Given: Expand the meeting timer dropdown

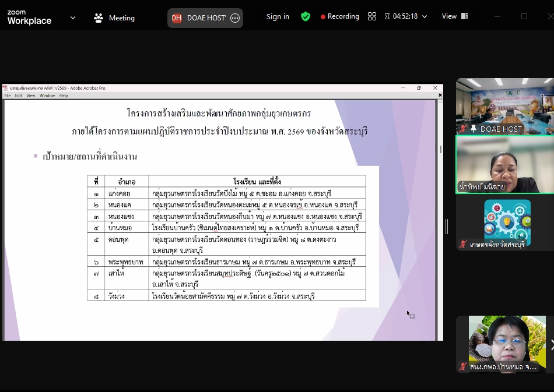Looking at the screenshot, I should point(425,17).
